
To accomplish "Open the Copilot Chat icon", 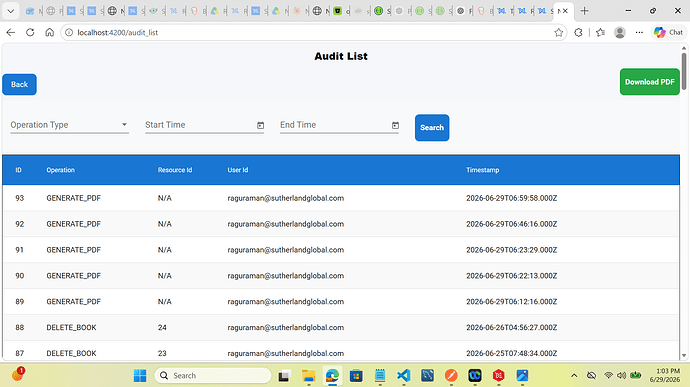I will (x=668, y=32).
